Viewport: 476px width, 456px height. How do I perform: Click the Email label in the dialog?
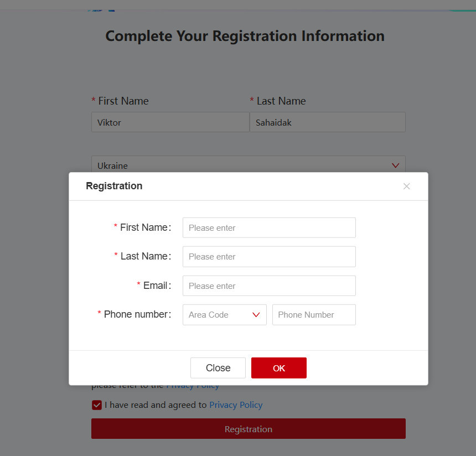(156, 286)
